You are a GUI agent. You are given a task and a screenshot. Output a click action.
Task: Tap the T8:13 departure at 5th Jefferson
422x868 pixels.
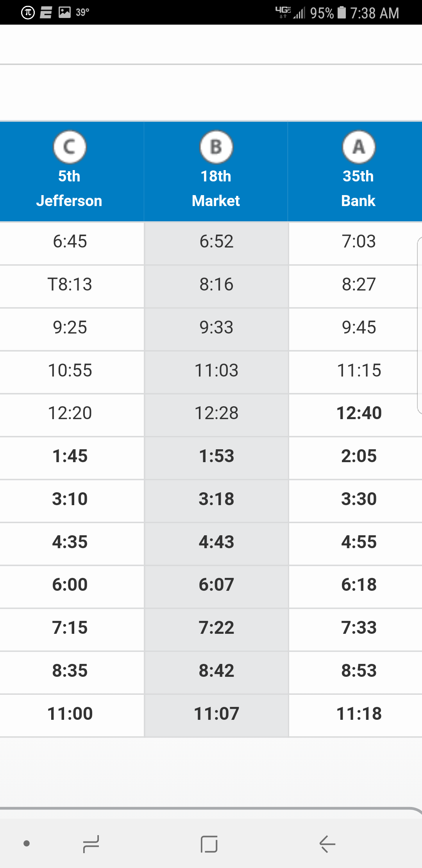coord(70,284)
